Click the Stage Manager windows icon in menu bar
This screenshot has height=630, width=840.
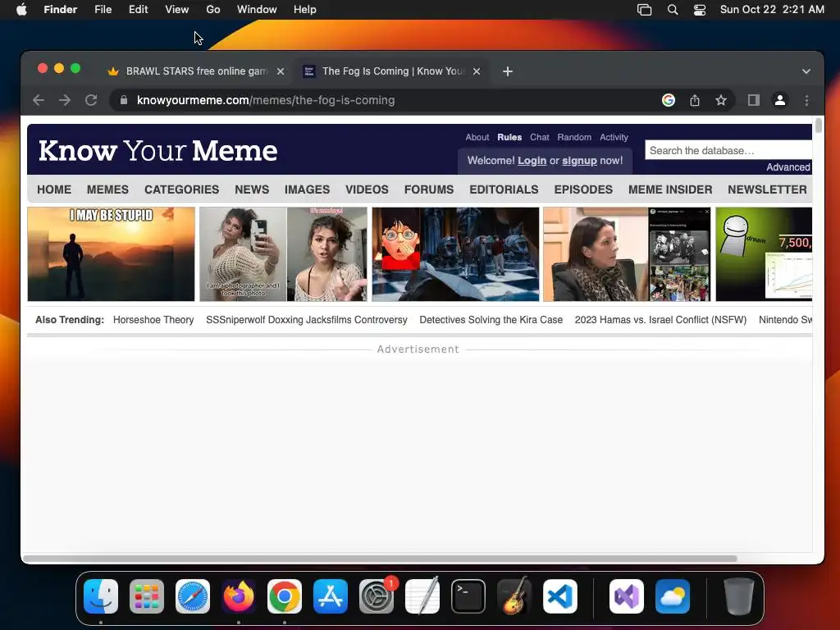[645, 10]
